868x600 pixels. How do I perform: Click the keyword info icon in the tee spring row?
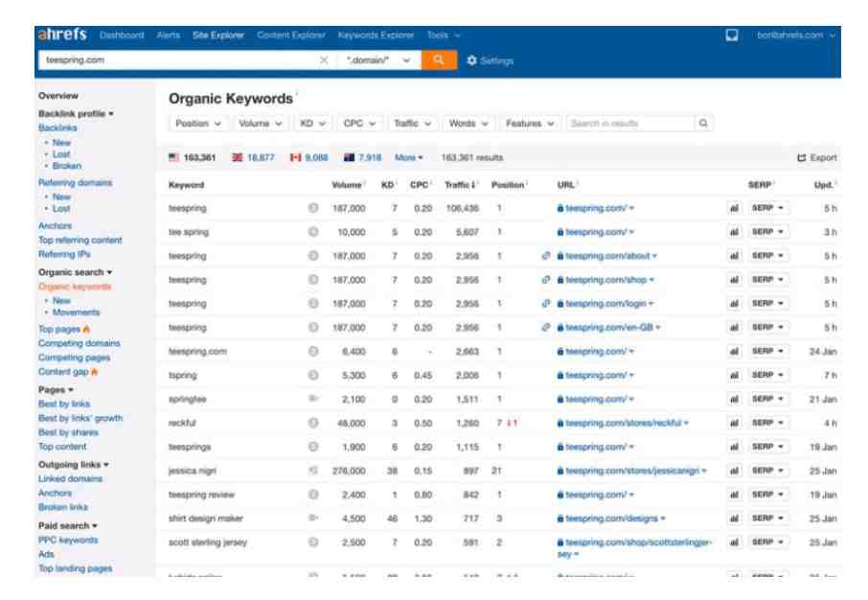click(313, 232)
